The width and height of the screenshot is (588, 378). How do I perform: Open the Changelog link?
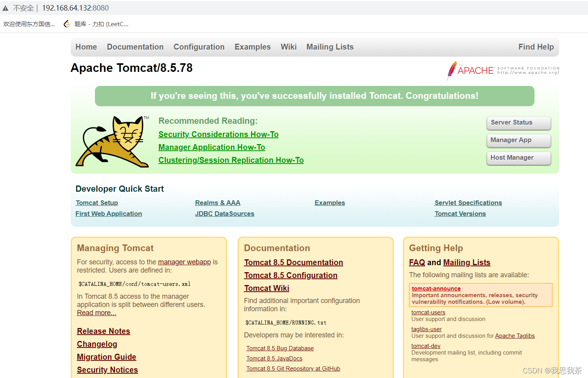[x=97, y=344]
